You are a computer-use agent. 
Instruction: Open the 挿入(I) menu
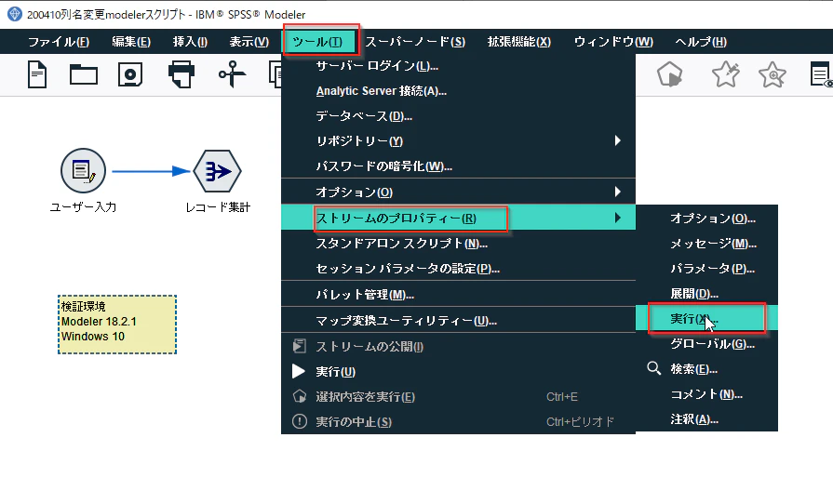point(190,42)
